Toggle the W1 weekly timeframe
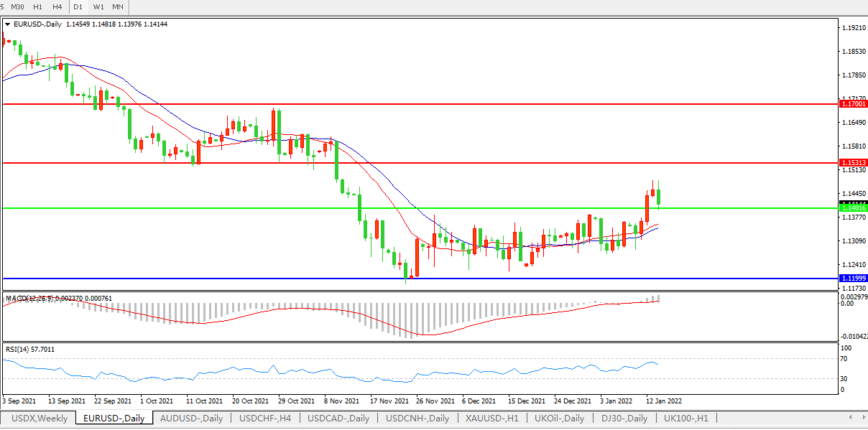This screenshot has width=868, height=430. click(x=98, y=6)
